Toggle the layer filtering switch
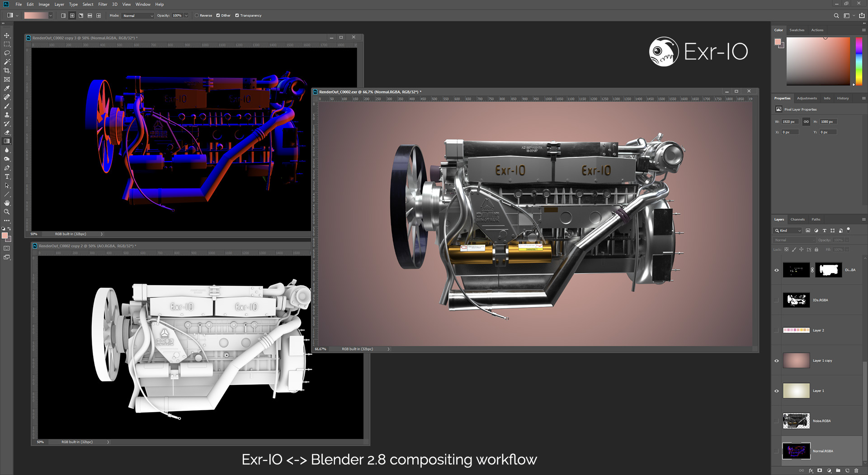The width and height of the screenshot is (868, 475). (848, 229)
